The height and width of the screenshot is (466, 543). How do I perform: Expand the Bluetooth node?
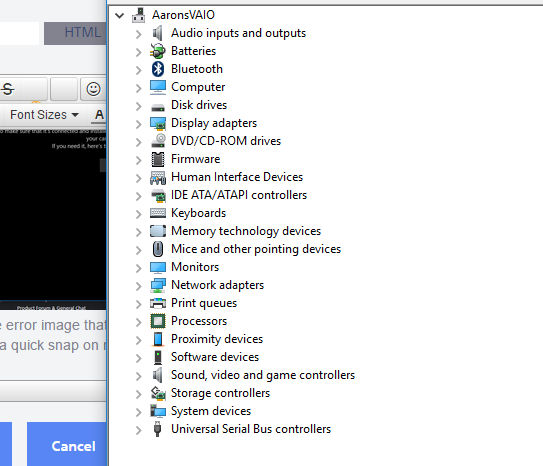coord(139,70)
